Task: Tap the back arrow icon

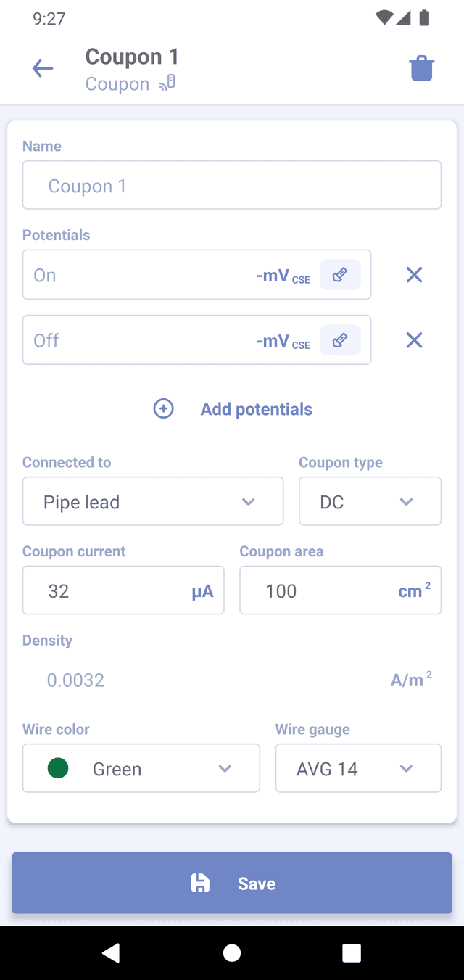Action: tap(43, 69)
